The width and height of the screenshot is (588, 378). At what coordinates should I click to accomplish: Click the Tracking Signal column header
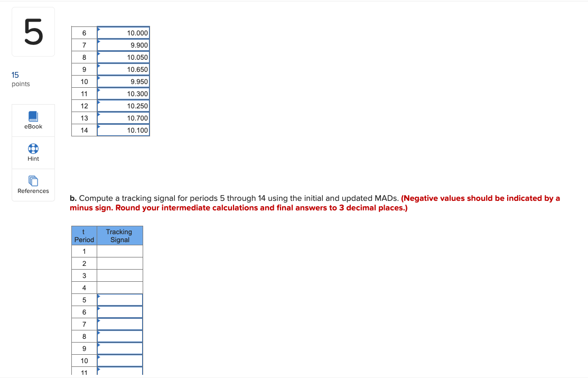coord(119,235)
